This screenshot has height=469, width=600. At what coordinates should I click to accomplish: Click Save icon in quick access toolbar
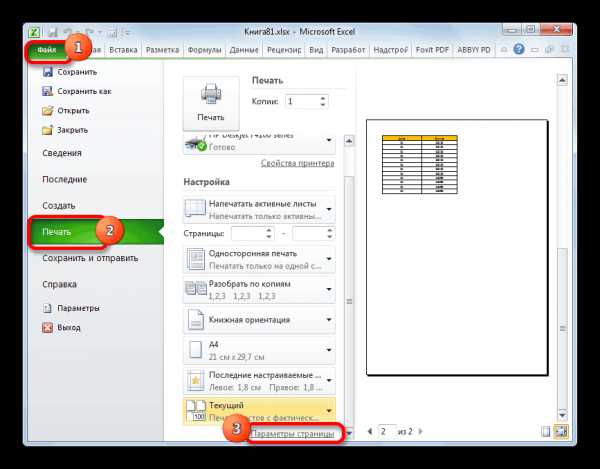[53, 32]
